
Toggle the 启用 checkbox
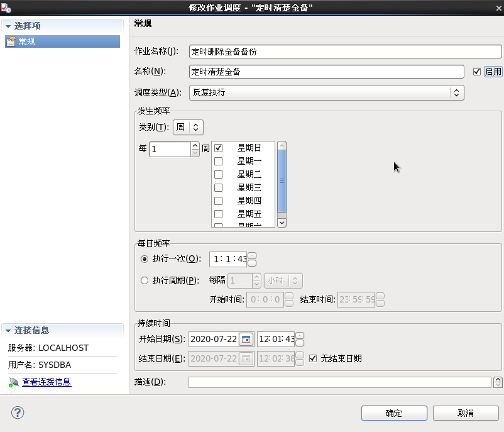[x=477, y=72]
